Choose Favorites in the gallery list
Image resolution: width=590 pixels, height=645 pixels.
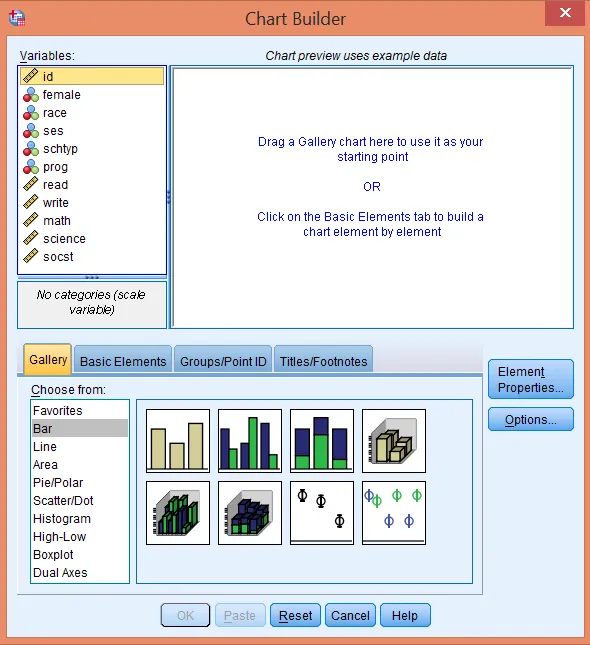coord(79,411)
